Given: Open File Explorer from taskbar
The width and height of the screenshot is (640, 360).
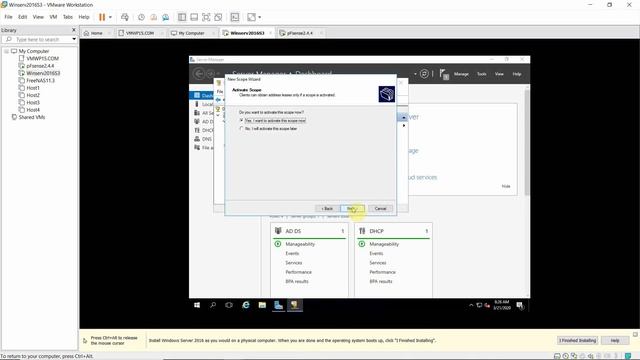Looking at the screenshot, I should coord(262,305).
